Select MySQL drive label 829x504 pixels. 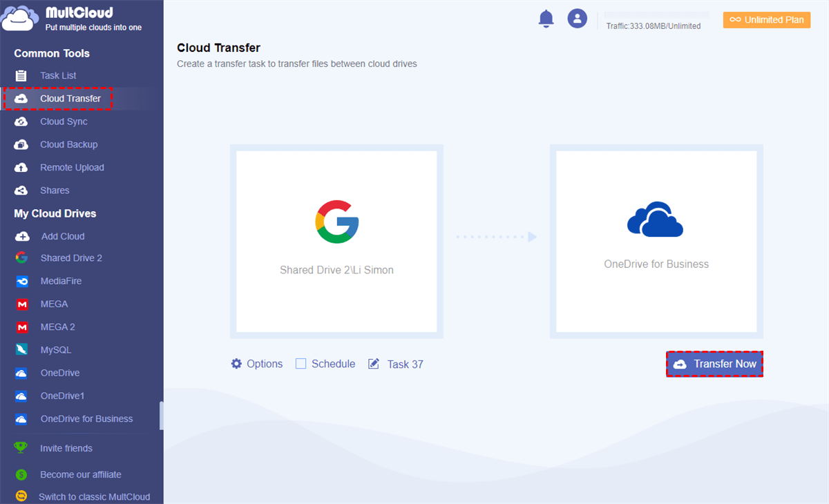coord(56,350)
